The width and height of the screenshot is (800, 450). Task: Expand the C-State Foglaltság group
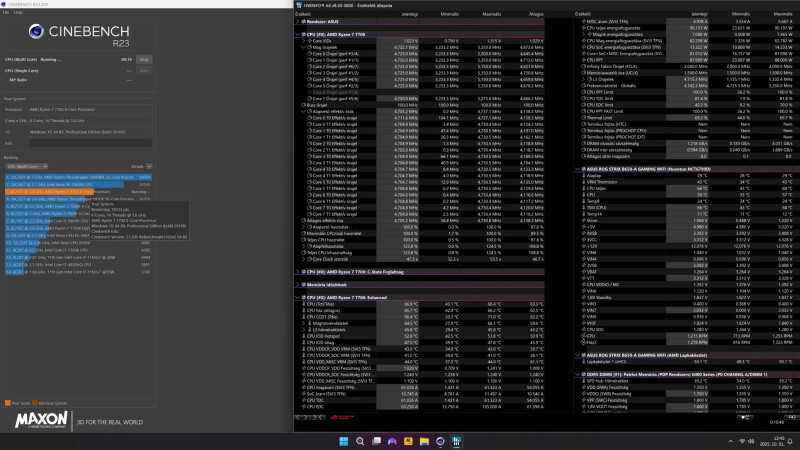[298, 272]
